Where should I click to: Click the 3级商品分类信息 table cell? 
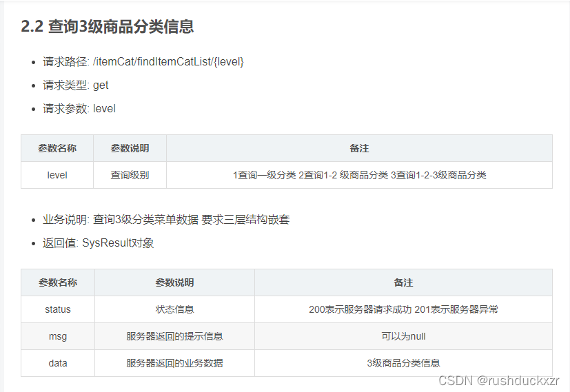coord(403,363)
